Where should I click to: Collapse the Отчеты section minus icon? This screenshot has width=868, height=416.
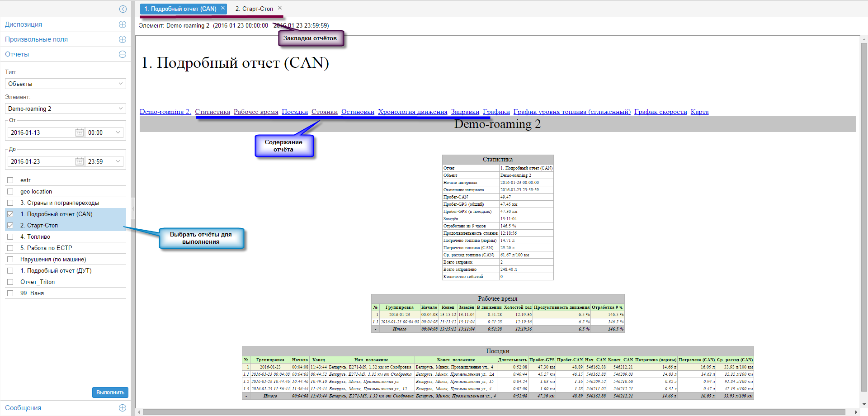point(123,54)
